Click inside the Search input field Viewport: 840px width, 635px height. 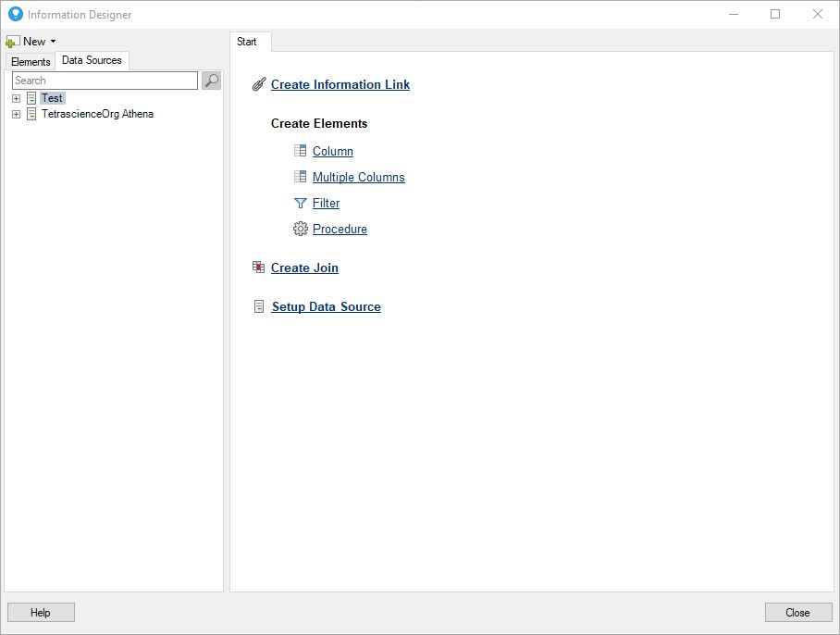pyautogui.click(x=104, y=81)
